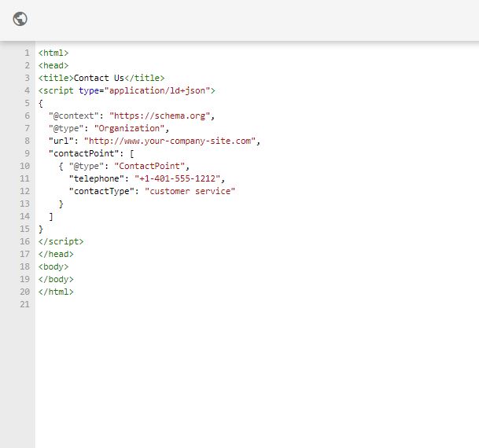
Task: Click the closing </head> tag
Action: [x=56, y=254]
